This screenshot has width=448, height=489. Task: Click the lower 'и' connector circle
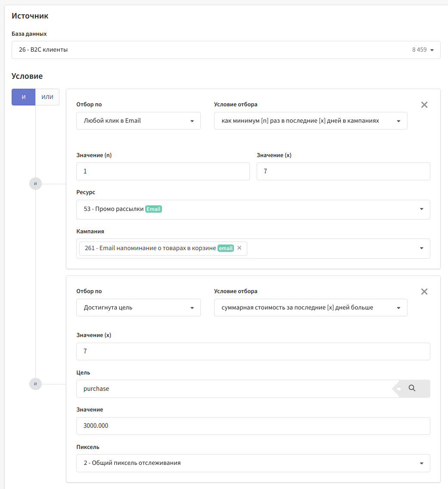(x=35, y=384)
